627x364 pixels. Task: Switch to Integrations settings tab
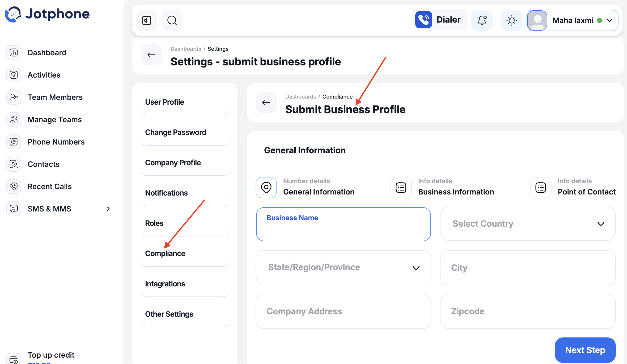tap(185, 284)
